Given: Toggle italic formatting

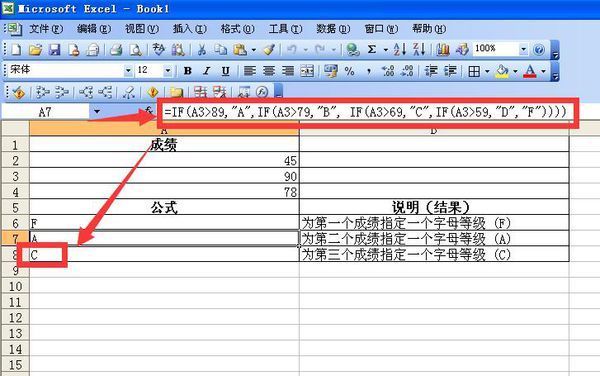Looking at the screenshot, I should point(207,71).
